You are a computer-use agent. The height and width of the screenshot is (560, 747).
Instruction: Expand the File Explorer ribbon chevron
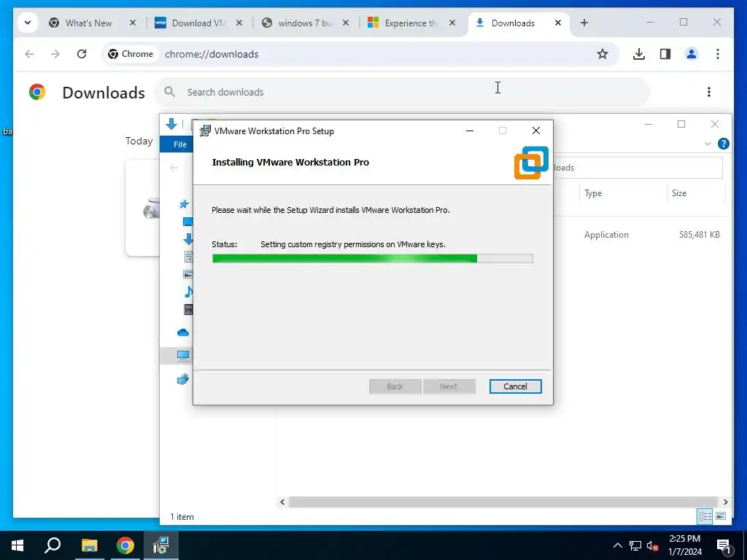[708, 144]
